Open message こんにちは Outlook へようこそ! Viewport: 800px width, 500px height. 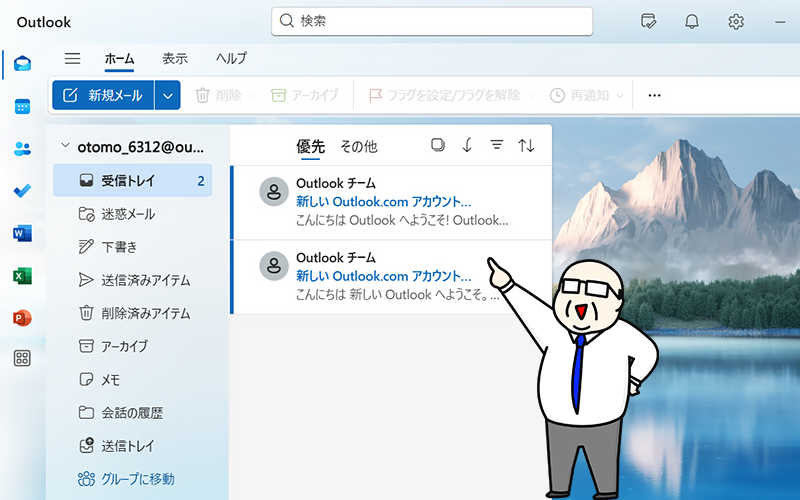pos(391,203)
